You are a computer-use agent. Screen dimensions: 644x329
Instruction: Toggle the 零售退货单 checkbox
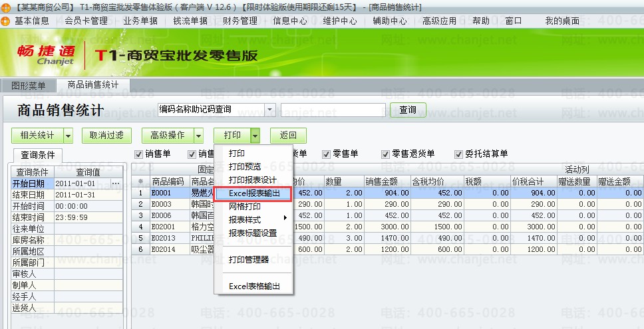(385, 154)
